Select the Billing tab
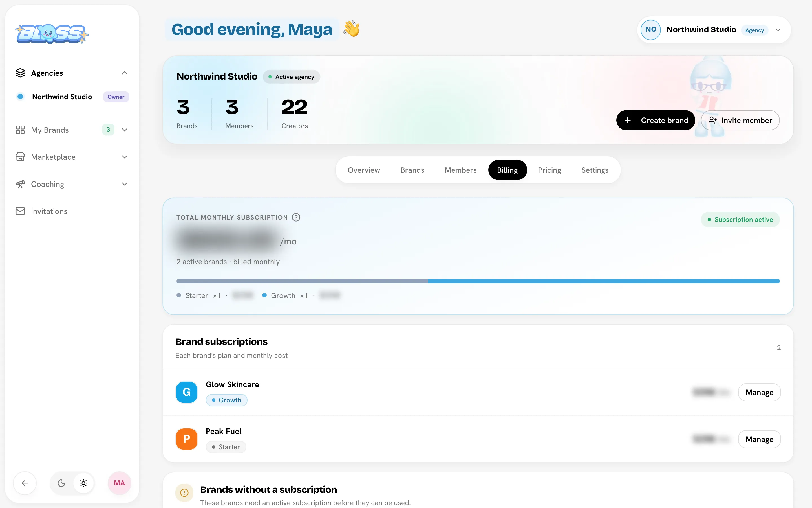This screenshot has height=508, width=812. (x=507, y=170)
